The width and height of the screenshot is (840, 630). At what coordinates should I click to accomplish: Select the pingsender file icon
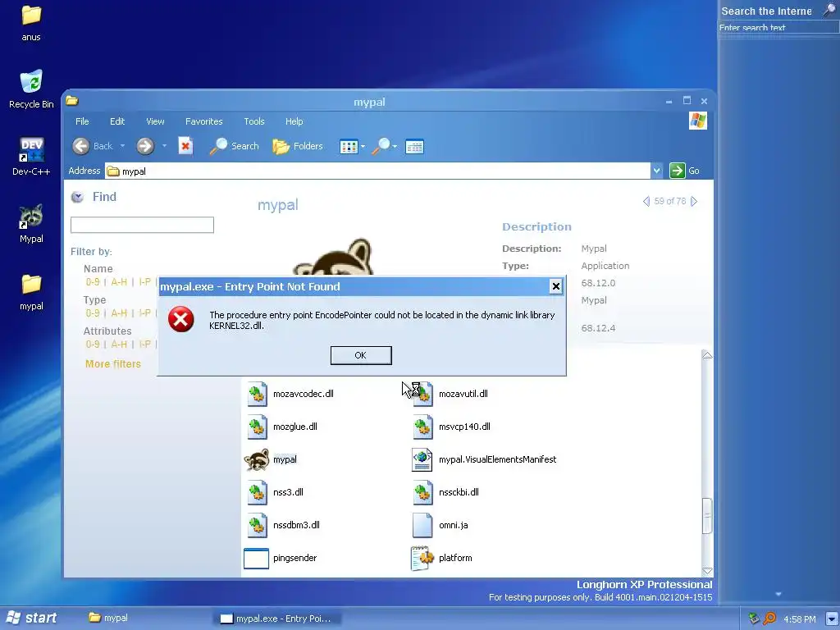pyautogui.click(x=256, y=558)
